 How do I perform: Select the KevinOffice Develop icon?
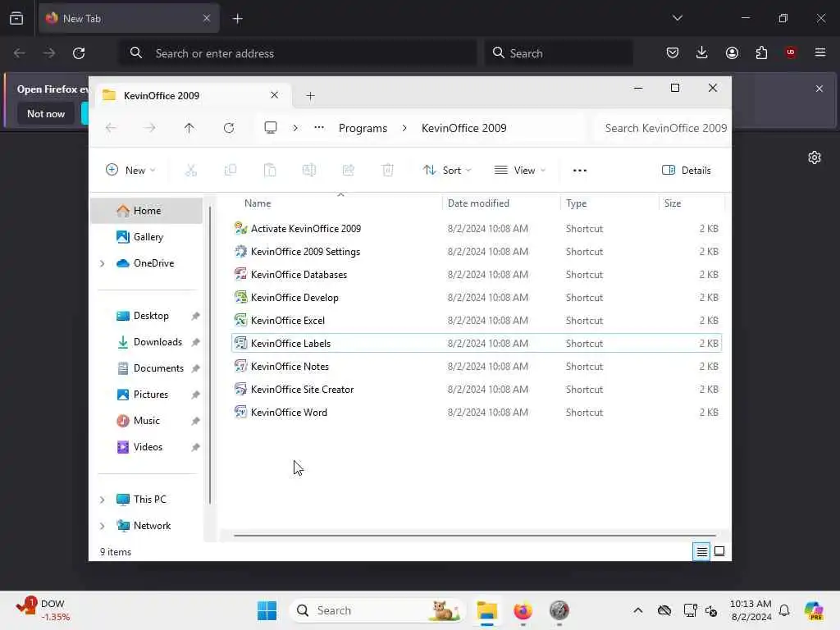coord(240,297)
